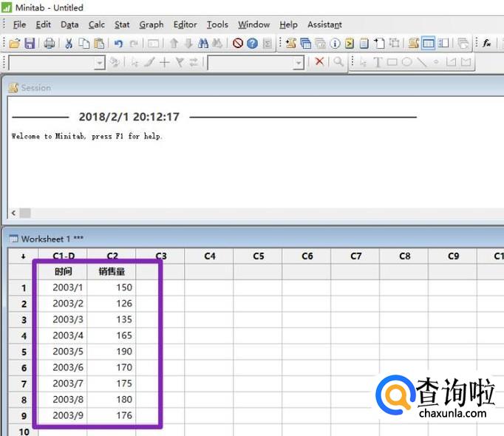Click the Find binoculars icon

pos(203,43)
